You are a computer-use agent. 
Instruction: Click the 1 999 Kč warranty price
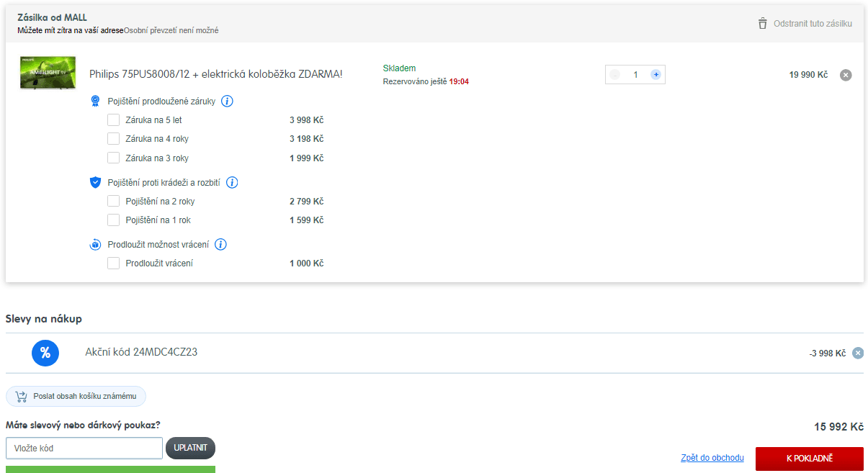click(x=307, y=158)
